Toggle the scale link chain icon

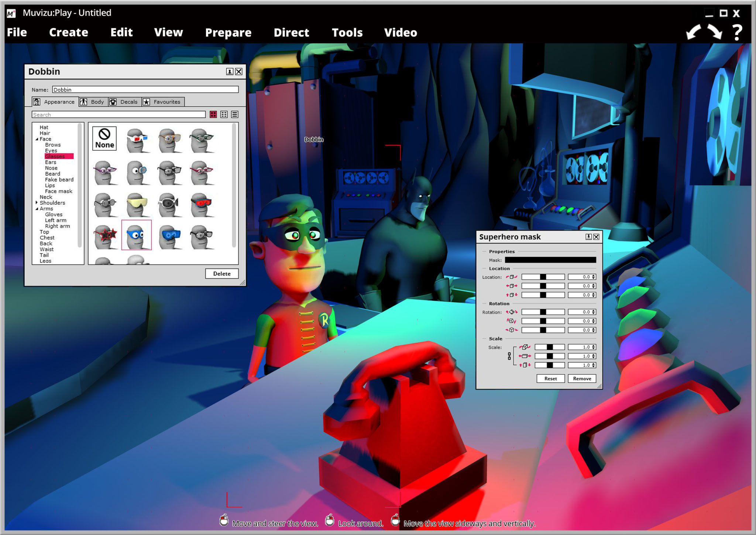click(509, 356)
